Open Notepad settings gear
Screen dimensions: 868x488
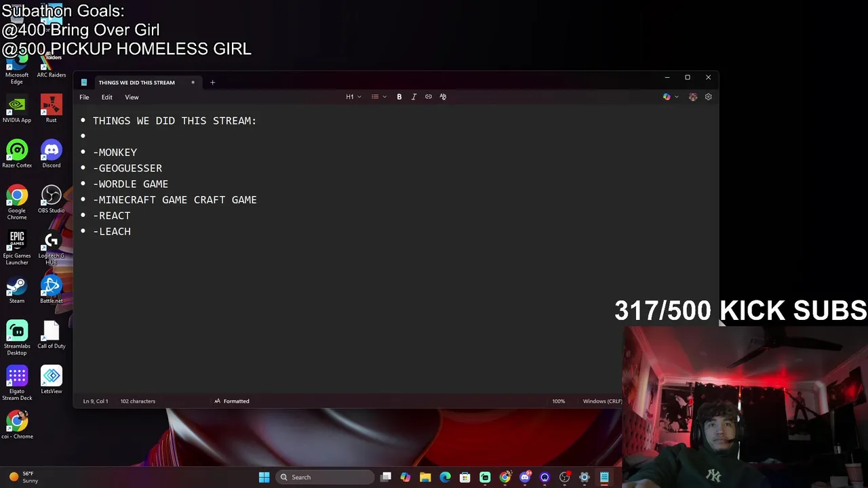pos(708,97)
